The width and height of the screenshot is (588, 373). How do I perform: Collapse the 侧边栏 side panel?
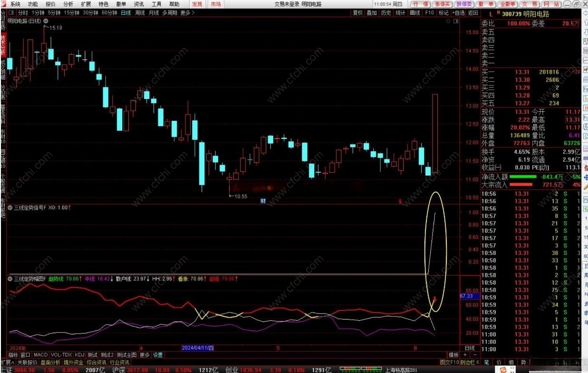click(470, 363)
